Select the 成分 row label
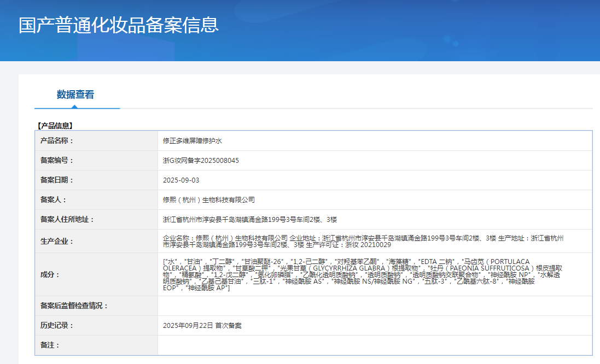Viewport: 600px width, 364px height. click(x=50, y=274)
